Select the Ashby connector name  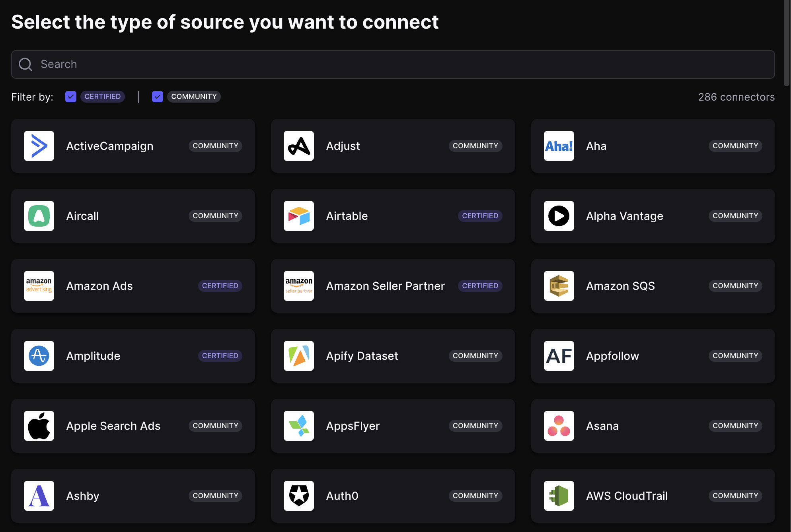click(x=83, y=496)
